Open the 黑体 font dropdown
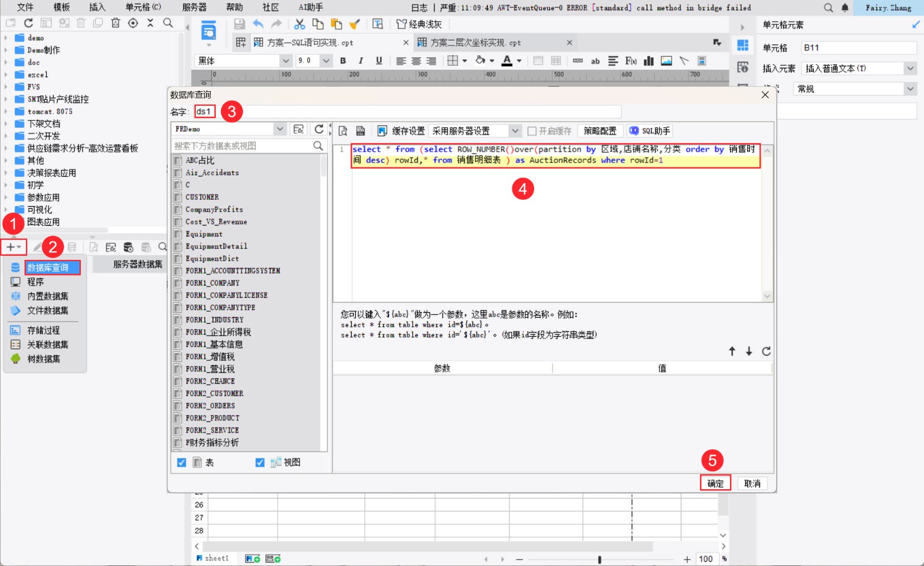924x566 pixels. 286,61
